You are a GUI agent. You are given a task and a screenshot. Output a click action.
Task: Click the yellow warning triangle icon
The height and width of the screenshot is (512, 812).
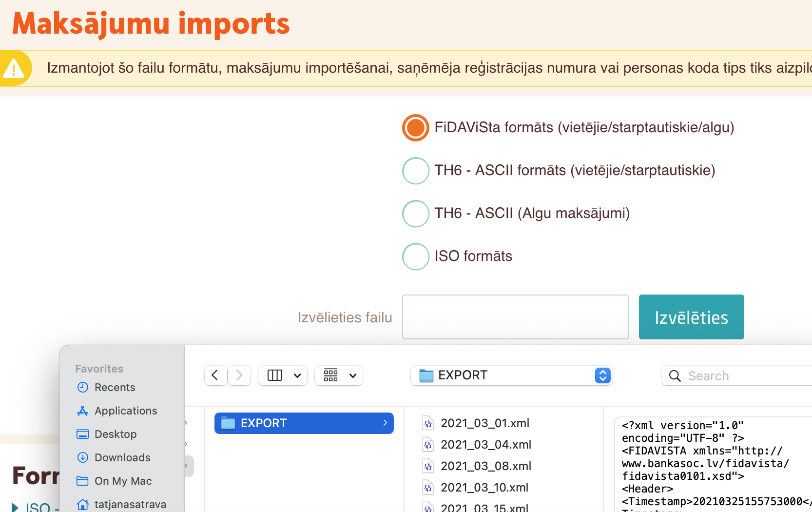click(14, 69)
